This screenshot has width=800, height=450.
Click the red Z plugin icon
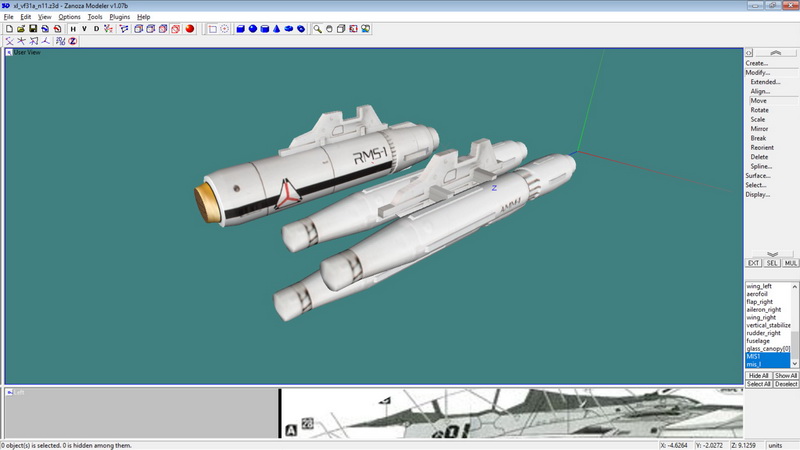click(72, 41)
